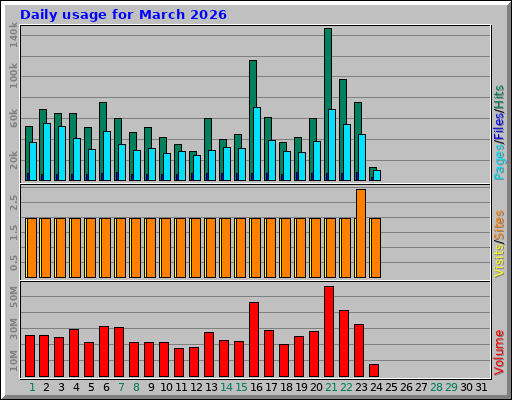
Task: Click the 140k axis value
Action: pyautogui.click(x=13, y=35)
